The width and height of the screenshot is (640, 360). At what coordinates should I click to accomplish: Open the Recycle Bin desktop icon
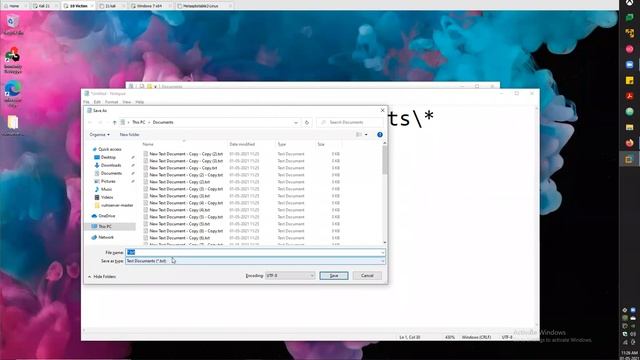[12, 24]
